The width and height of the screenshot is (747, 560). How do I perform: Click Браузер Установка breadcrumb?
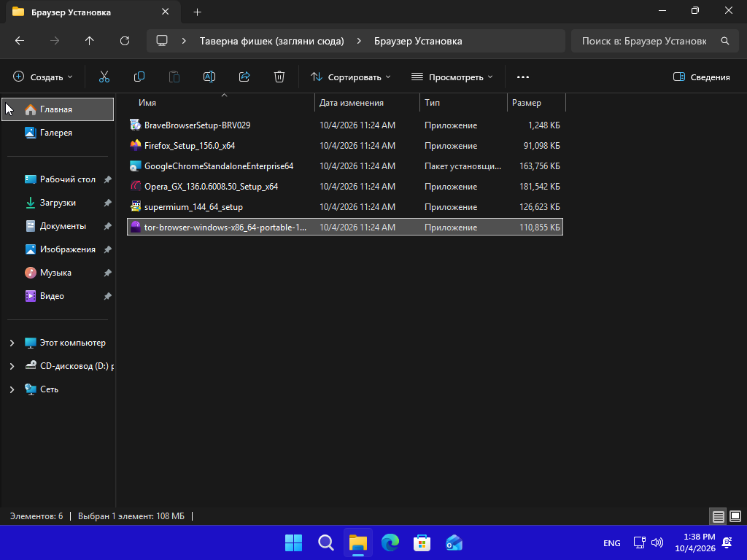coord(418,41)
